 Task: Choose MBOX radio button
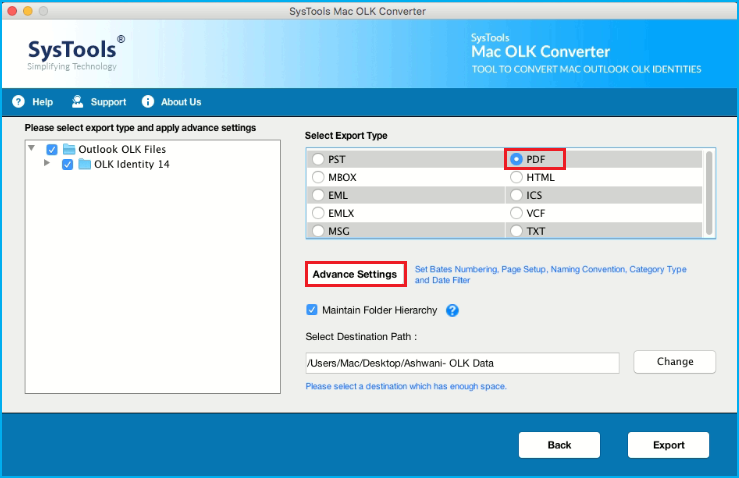tap(318, 177)
